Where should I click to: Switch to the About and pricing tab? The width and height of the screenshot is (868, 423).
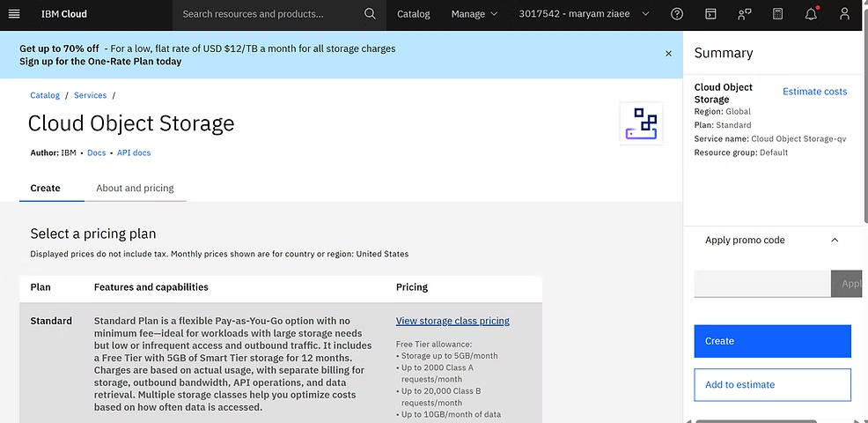pos(135,188)
